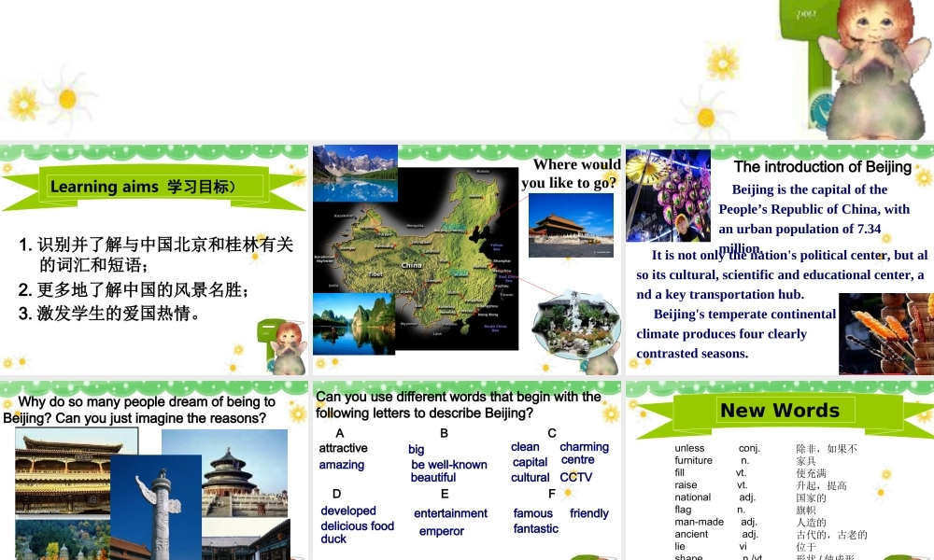Select the vocabulary entry 'furniture'
This screenshot has width=934, height=560.
coord(693,460)
